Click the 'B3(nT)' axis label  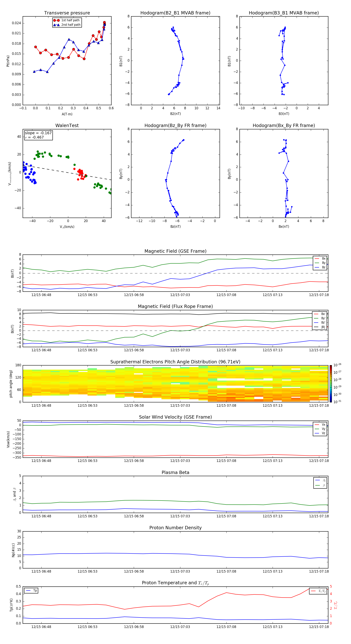(x=284, y=114)
